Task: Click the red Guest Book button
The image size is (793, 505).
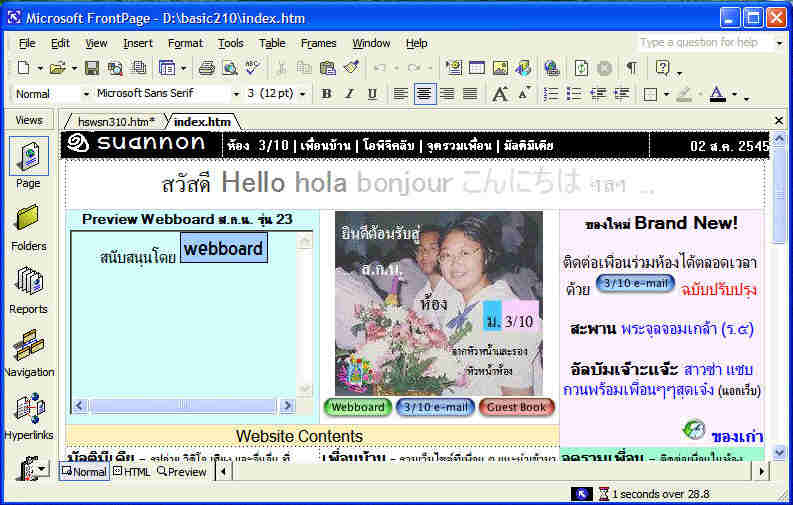Action: [x=516, y=407]
